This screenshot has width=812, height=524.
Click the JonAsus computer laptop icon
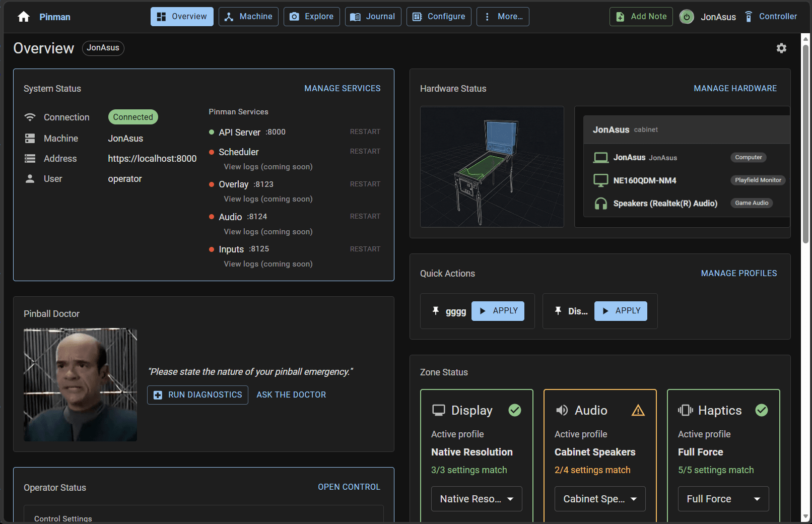click(x=601, y=158)
